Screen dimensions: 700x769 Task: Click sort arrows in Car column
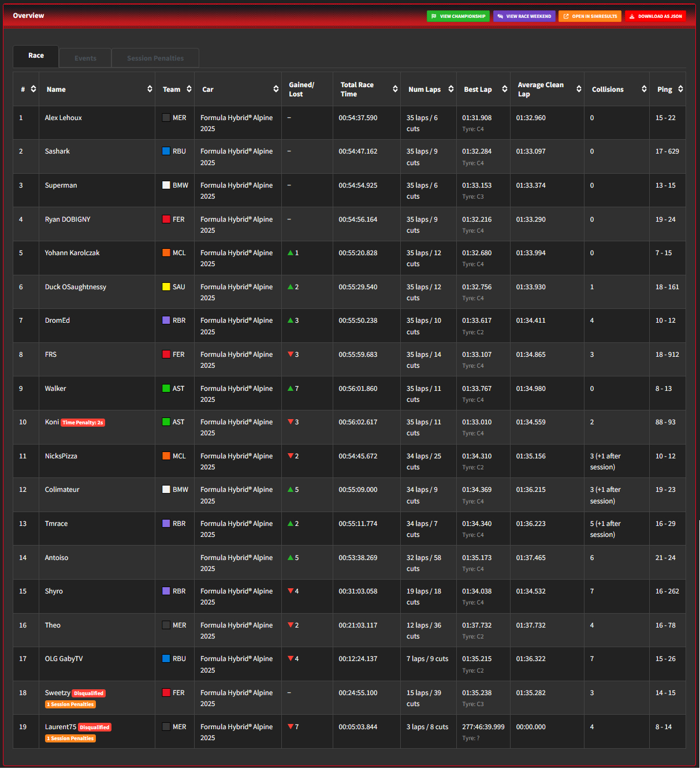[x=276, y=89]
